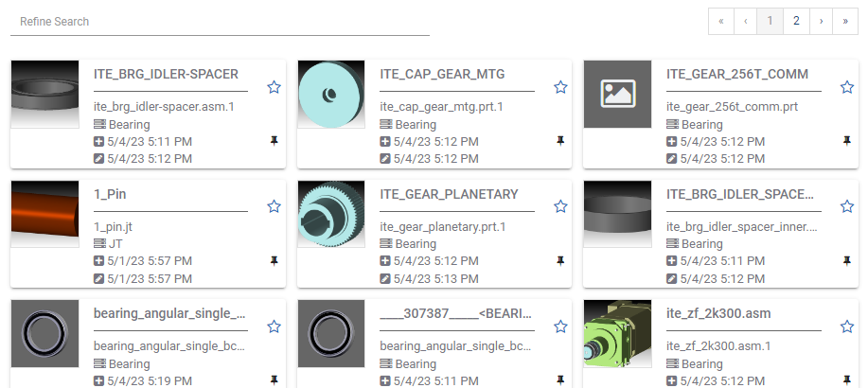Image resolution: width=868 pixels, height=388 pixels.
Task: Star the ITE_BRG_IDLER-SPACER item as favorite
Action: [274, 87]
